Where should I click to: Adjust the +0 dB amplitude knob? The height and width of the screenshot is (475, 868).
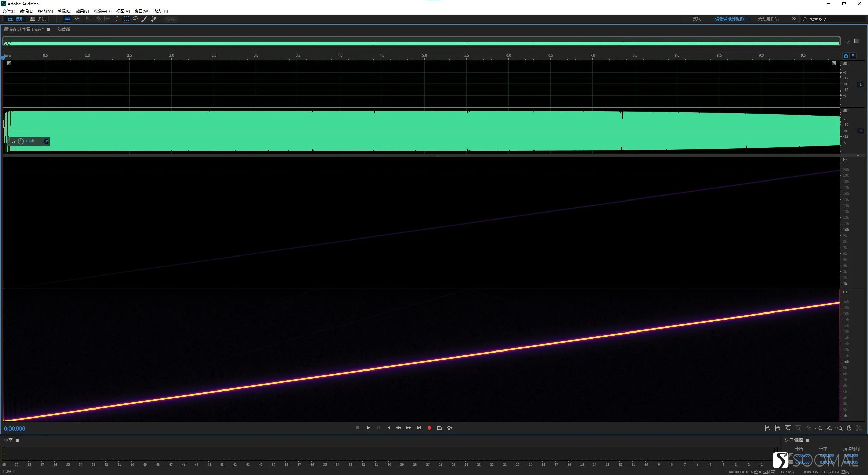[21, 141]
